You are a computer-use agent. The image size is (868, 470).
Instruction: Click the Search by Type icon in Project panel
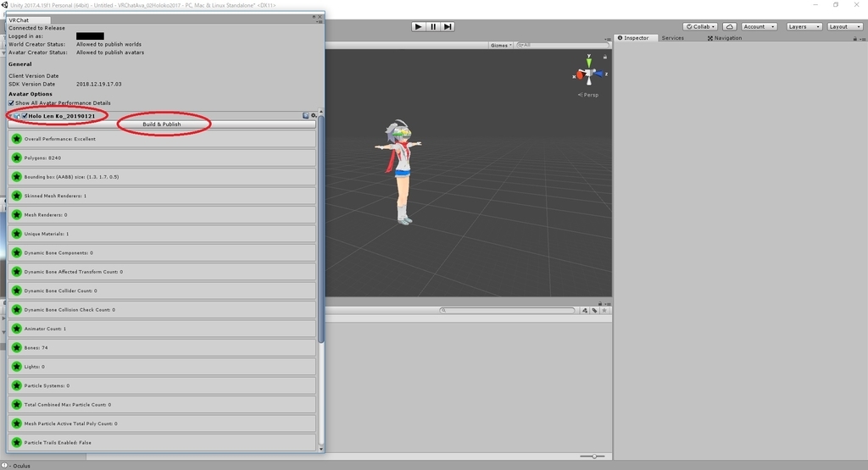tap(585, 310)
